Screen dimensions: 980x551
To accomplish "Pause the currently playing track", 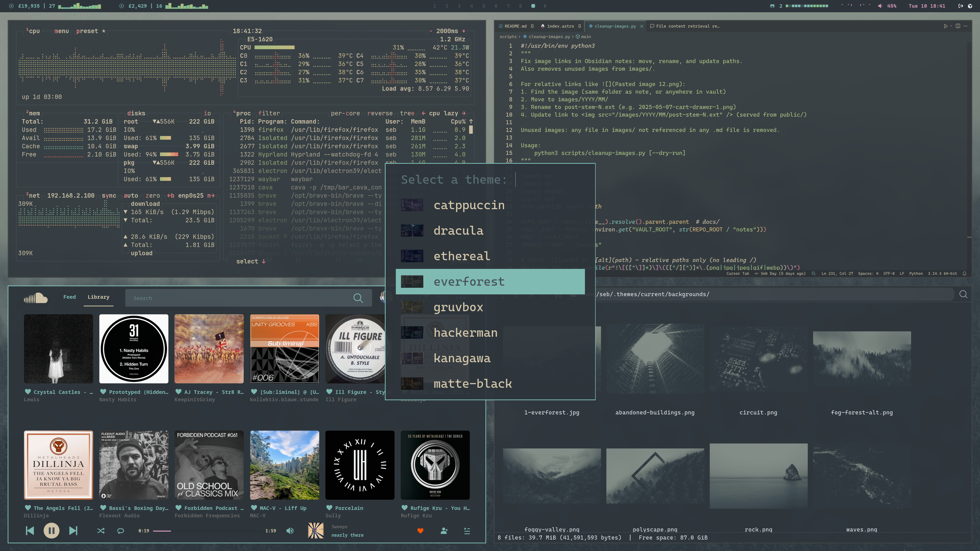I will tap(51, 531).
